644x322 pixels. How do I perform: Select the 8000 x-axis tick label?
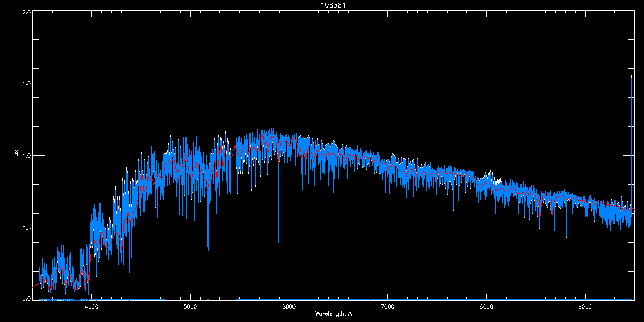[486, 307]
